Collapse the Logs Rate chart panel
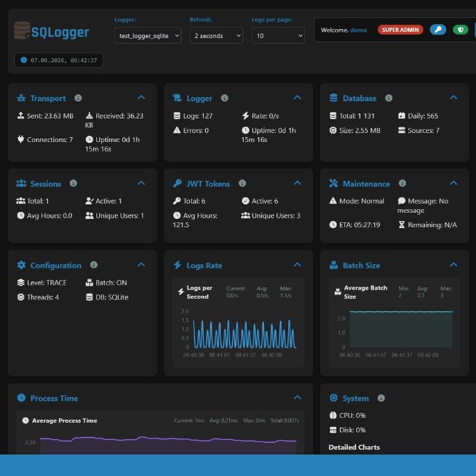The image size is (476, 476). pos(297,265)
